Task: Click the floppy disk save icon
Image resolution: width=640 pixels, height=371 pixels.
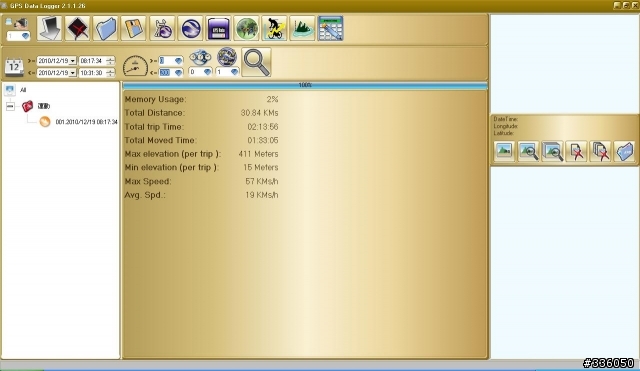Action: 133,28
